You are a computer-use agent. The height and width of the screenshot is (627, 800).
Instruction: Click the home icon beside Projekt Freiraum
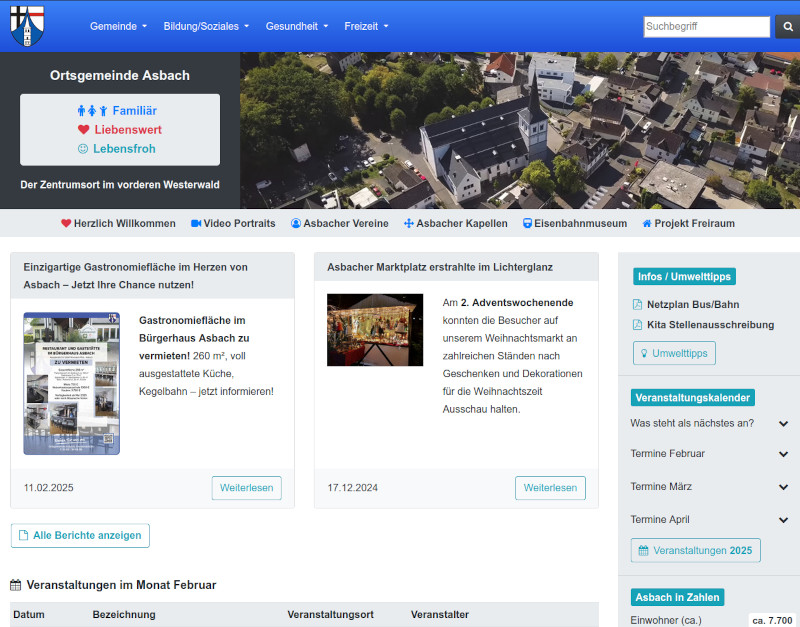point(647,224)
